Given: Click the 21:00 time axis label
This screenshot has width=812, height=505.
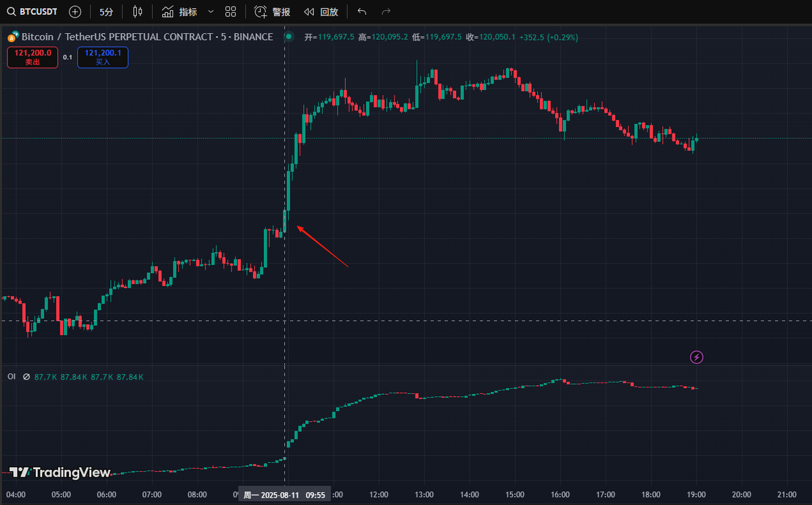Looking at the screenshot, I should (787, 495).
